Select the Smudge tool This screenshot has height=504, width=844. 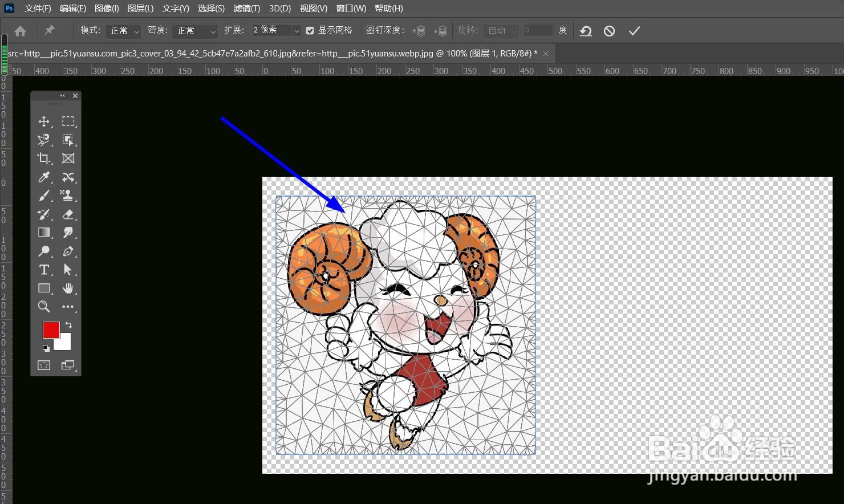68,233
